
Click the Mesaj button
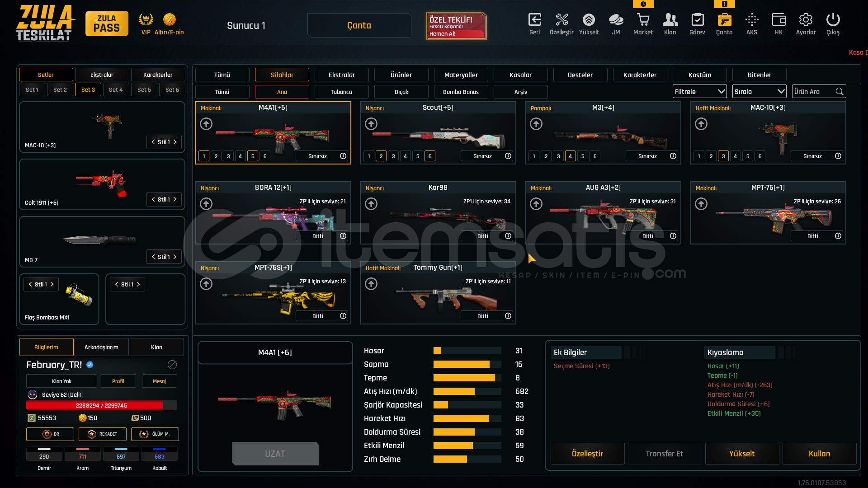coord(159,381)
